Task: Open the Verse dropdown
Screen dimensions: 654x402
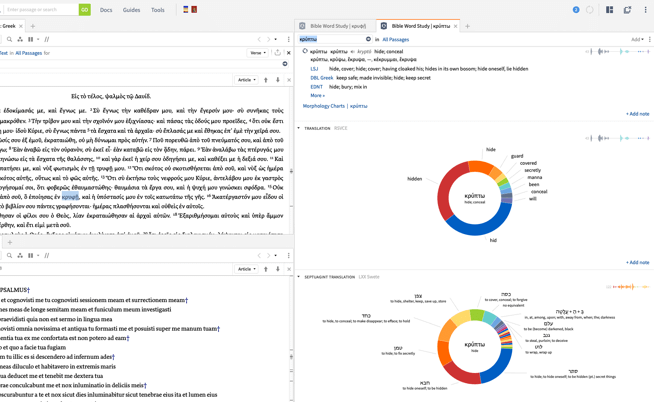Action: 257,53
